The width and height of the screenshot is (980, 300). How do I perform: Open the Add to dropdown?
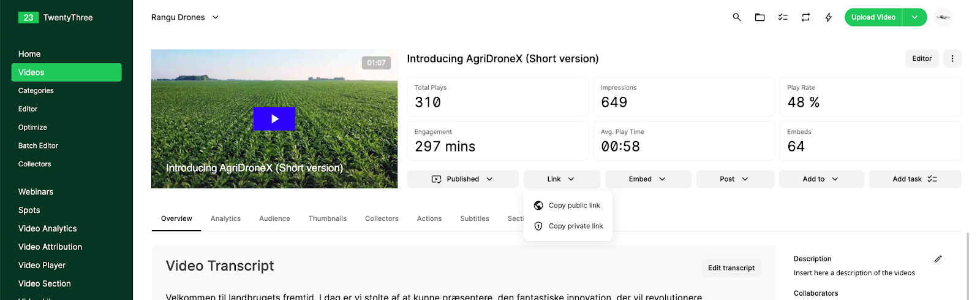pos(821,179)
